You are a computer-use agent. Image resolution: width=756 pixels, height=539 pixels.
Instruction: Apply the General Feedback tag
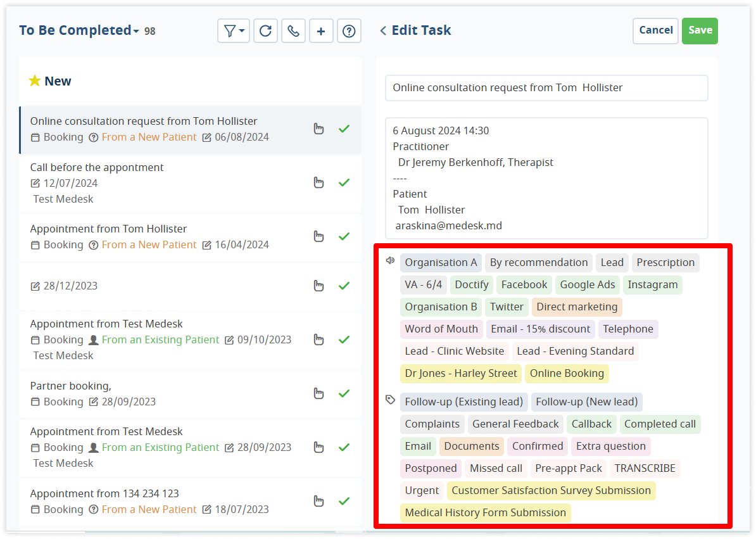point(515,424)
